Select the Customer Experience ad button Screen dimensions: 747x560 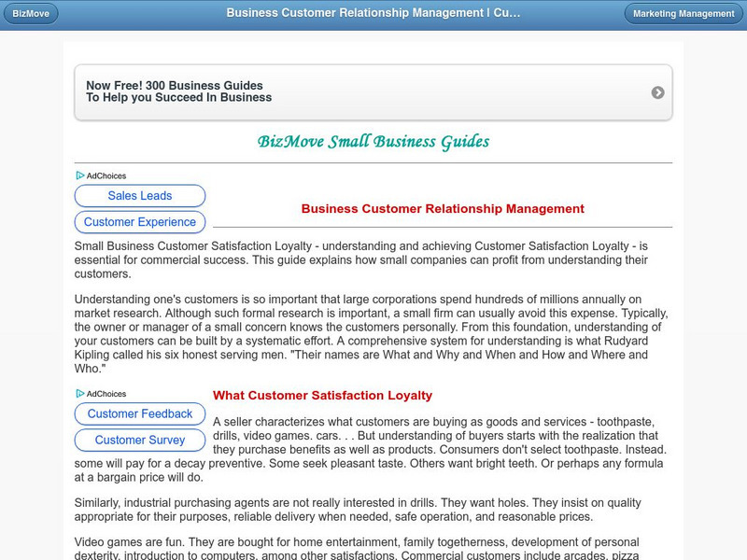point(140,222)
